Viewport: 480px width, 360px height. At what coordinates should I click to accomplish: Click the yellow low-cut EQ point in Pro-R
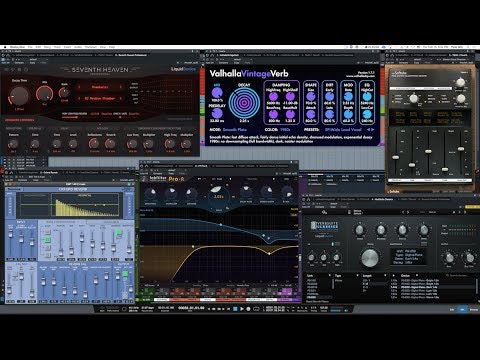(193, 246)
